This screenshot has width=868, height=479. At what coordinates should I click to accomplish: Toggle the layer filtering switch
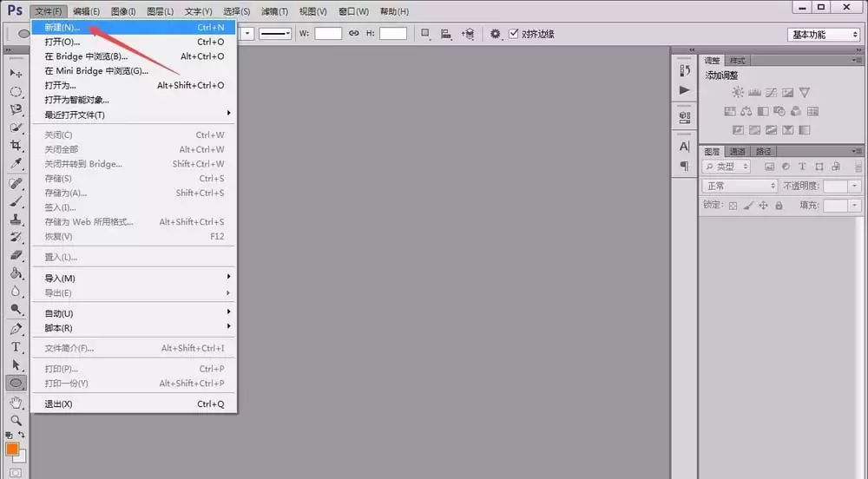pos(858,167)
